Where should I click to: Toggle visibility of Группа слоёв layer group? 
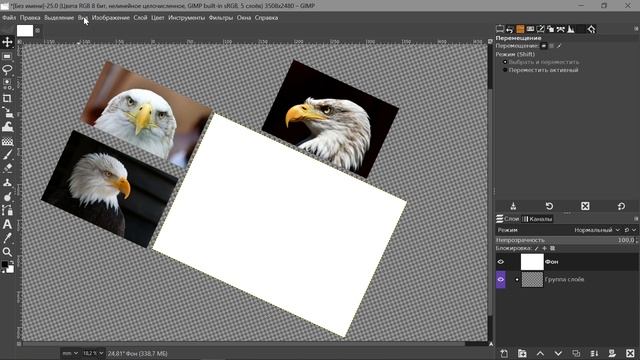pos(500,280)
